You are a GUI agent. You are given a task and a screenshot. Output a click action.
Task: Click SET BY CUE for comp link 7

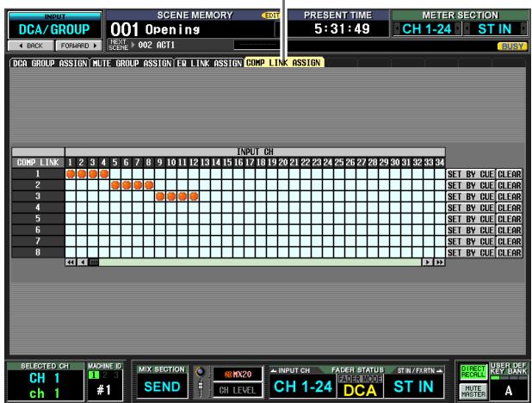click(x=471, y=241)
